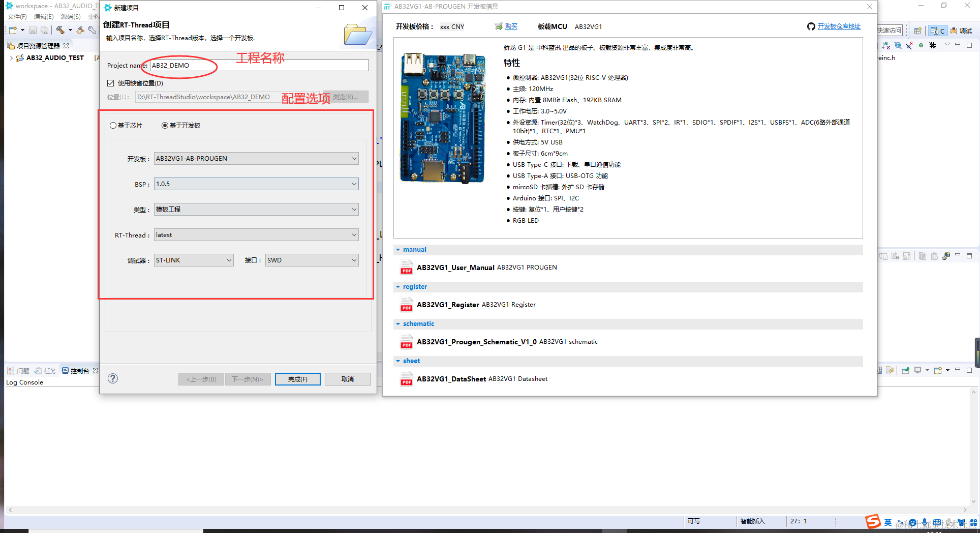Viewport: 980px width, 533px height.
Task: Collapse the manual section
Action: 398,250
